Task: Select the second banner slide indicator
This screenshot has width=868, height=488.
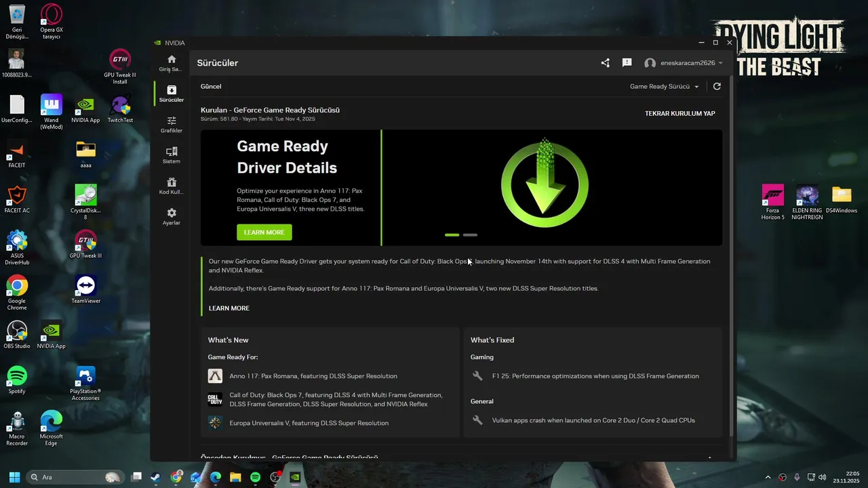Action: coord(470,235)
